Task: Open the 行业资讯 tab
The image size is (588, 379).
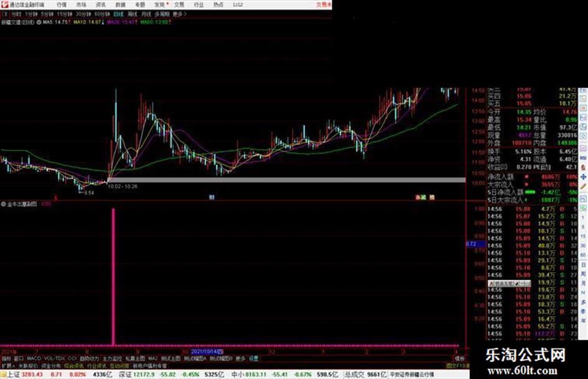Action: tap(96, 365)
